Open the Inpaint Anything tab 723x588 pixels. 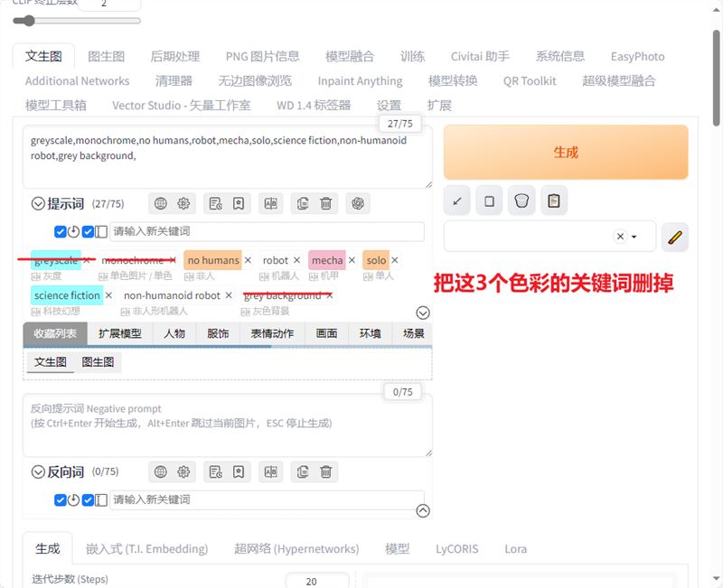pyautogui.click(x=360, y=80)
